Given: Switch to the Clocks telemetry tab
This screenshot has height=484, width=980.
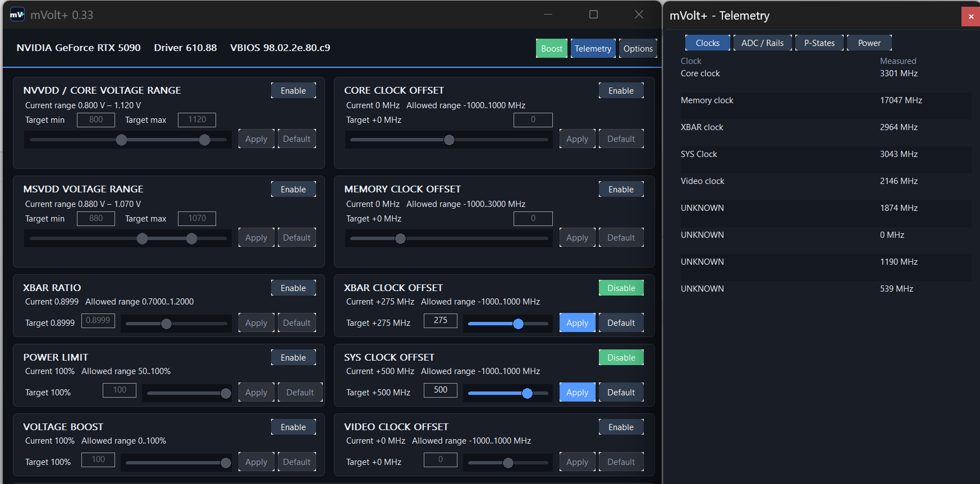Looking at the screenshot, I should pos(708,43).
